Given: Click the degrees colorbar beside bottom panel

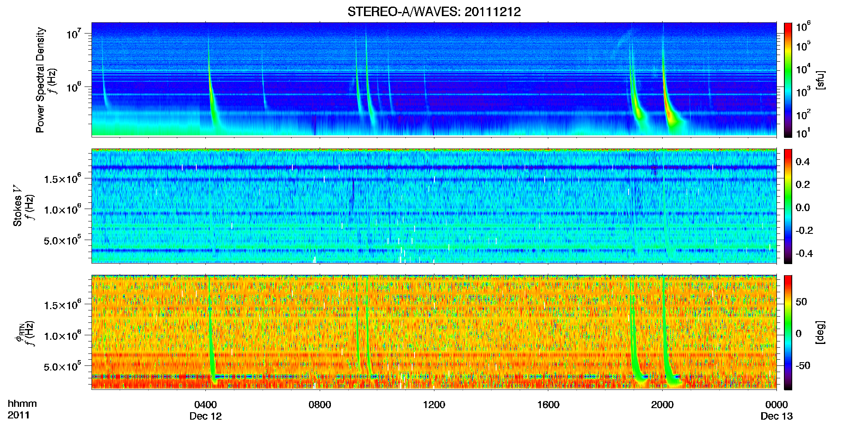Looking at the screenshot, I should tap(788, 332).
